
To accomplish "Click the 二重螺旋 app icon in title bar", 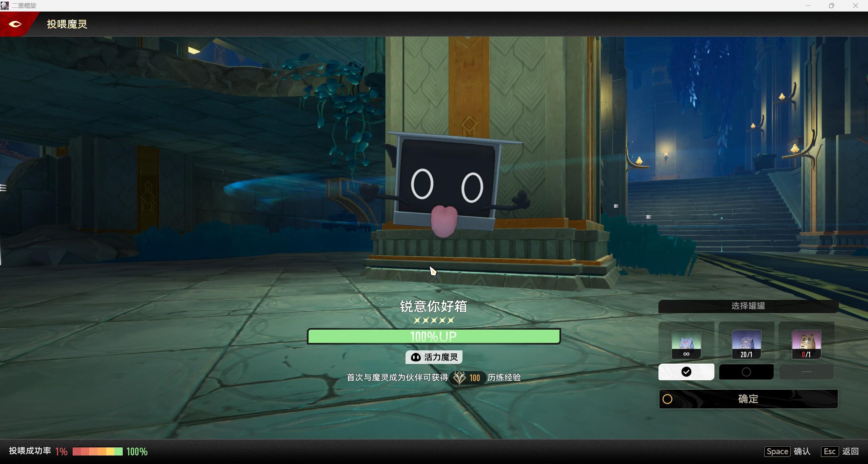I will [x=5, y=5].
